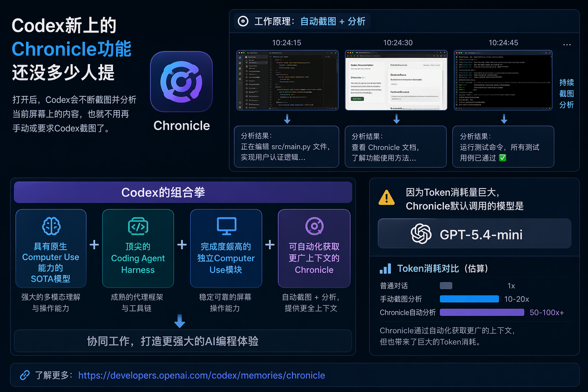The width and height of the screenshot is (588, 392).
Task: Click the OpenAI logo next to GPT-5.4-mini
Action: click(421, 234)
